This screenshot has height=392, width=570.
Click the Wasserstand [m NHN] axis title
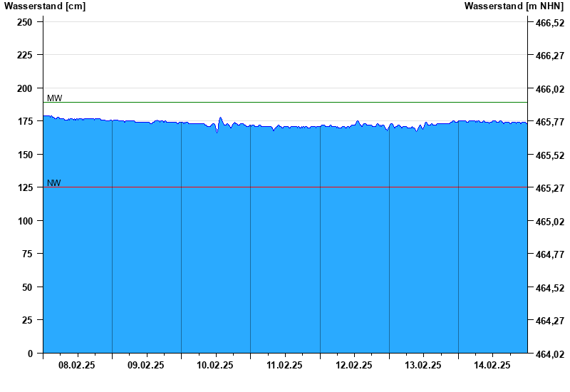click(x=514, y=6)
